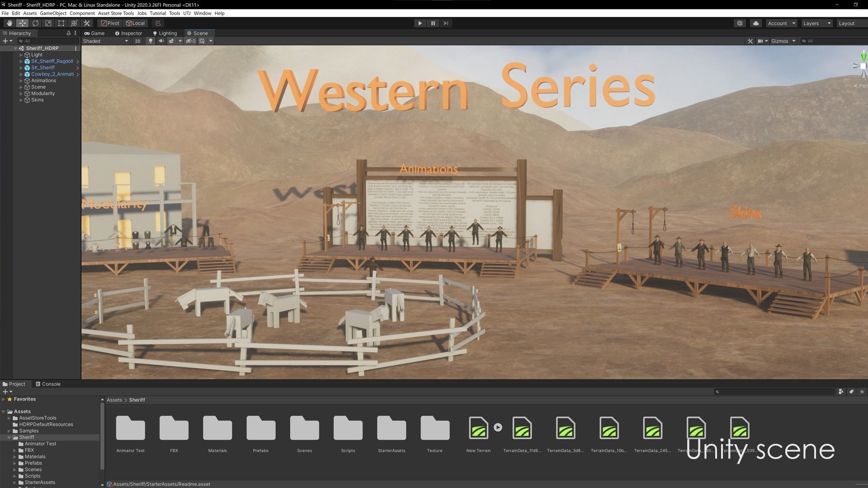Switch to the Inspector tab

pyautogui.click(x=128, y=33)
